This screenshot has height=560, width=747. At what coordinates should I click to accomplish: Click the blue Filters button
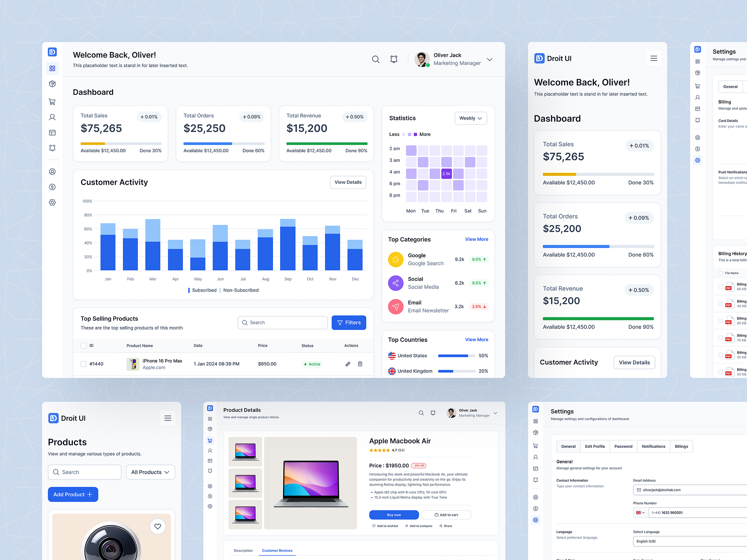pos(349,323)
